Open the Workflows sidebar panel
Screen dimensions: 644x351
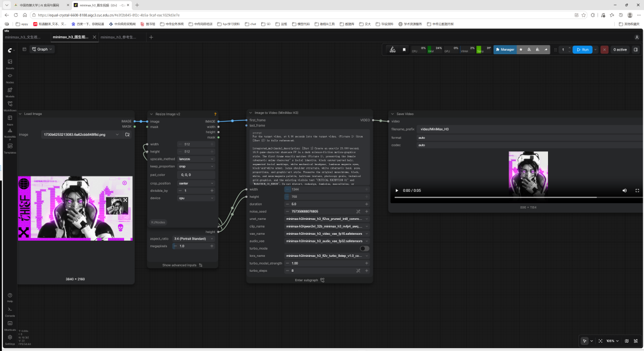click(10, 105)
